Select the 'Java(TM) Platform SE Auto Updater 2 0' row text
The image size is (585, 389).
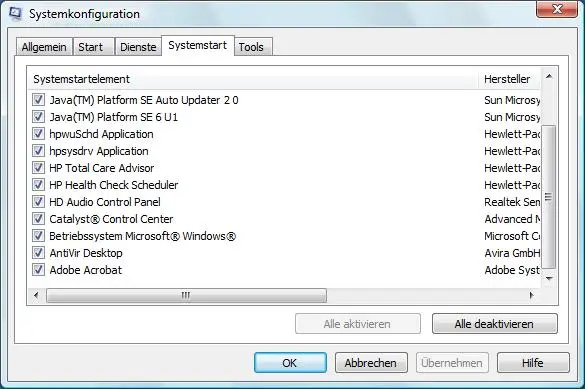tap(144, 100)
